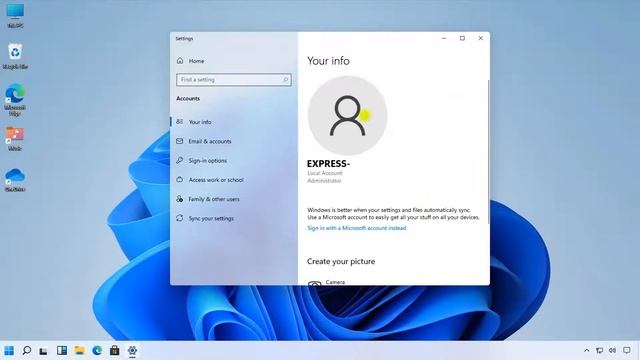Close the Settings window

click(480, 38)
